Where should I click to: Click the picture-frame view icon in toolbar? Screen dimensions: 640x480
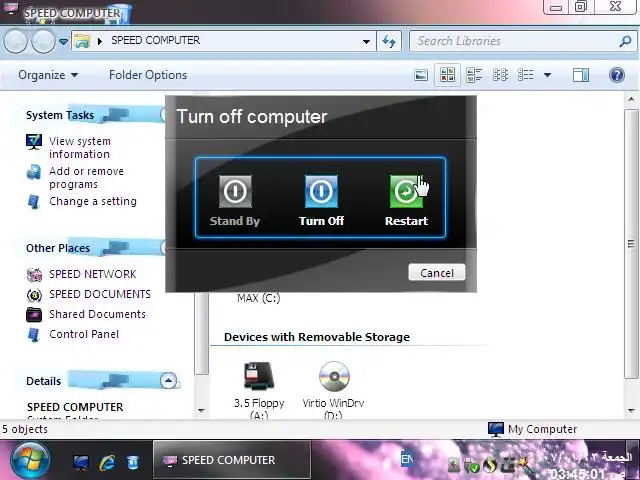[x=421, y=75]
